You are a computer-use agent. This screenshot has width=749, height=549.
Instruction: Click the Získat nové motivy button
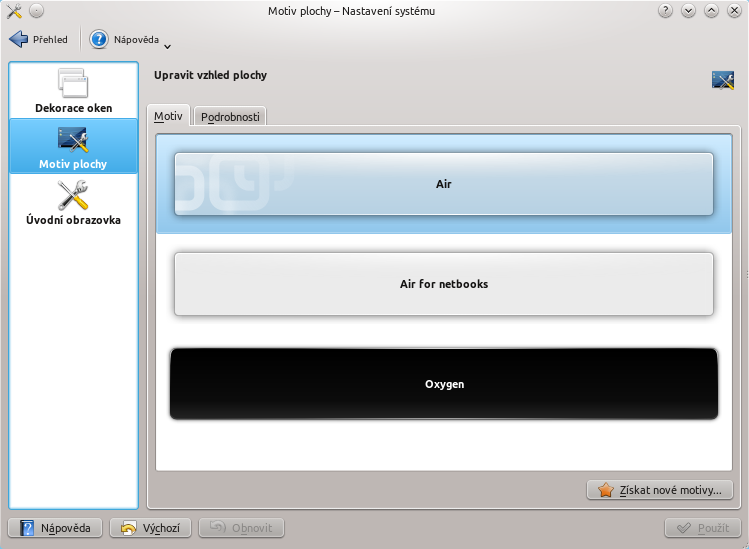click(660, 490)
